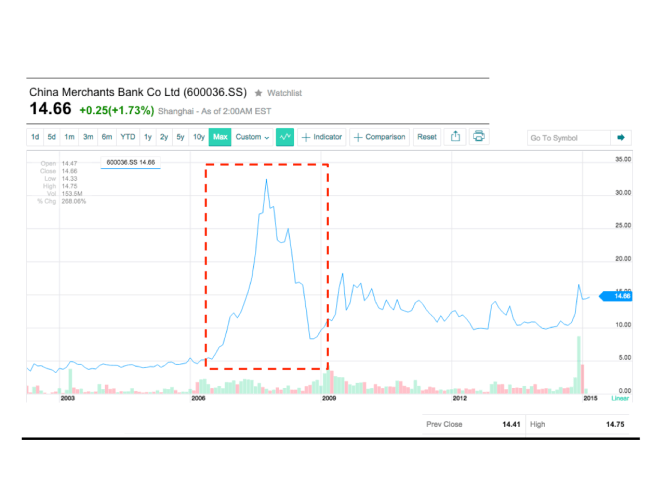
Task: Select the 10y time range tab
Action: click(199, 137)
